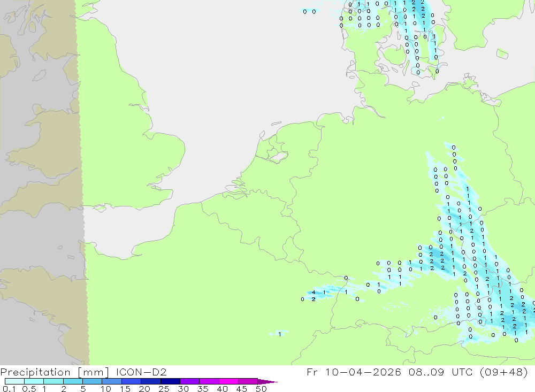535x392 pixels.
Task: Click the '10' legend tick label
Action: click(105, 389)
